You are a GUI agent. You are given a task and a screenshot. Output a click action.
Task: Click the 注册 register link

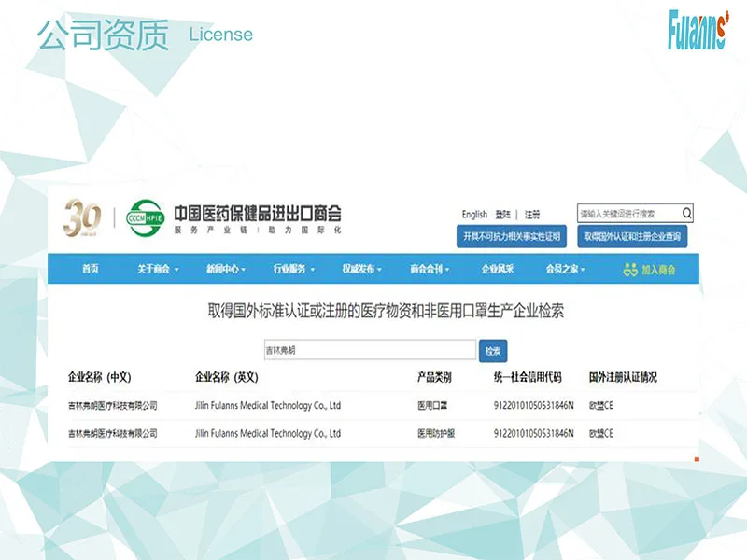[532, 215]
